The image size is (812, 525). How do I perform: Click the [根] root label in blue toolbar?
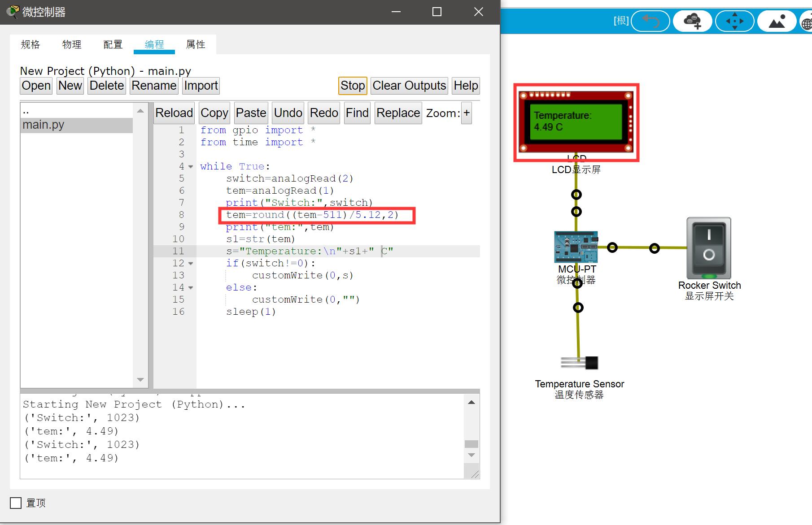[x=621, y=21]
